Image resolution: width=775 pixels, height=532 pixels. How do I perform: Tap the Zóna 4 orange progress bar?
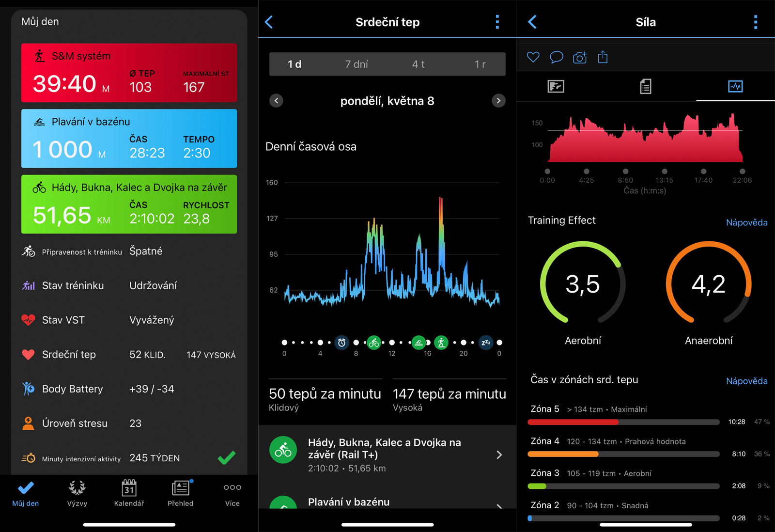tap(623, 454)
